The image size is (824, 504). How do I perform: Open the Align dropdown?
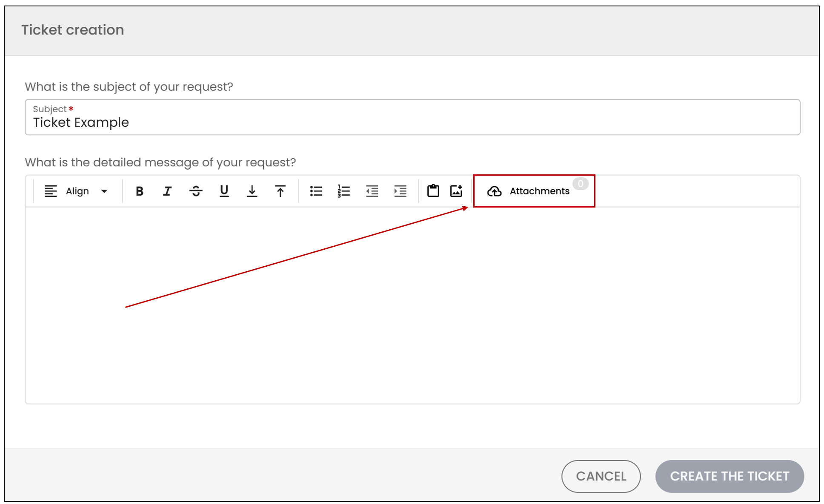click(x=76, y=191)
